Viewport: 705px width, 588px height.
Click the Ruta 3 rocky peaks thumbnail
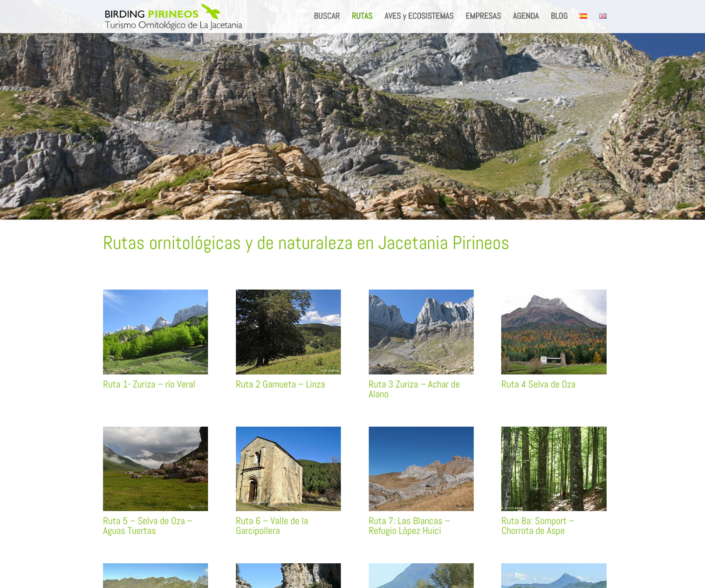(x=421, y=332)
